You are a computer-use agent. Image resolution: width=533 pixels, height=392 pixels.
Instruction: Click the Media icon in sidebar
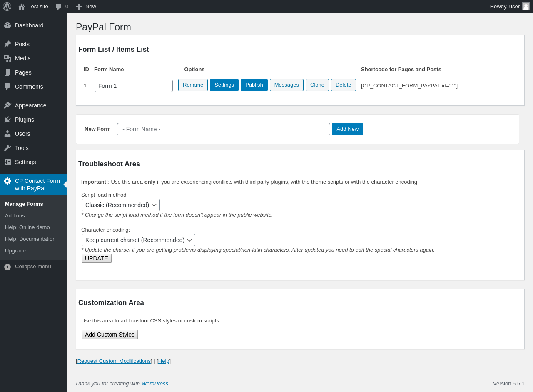(7, 58)
